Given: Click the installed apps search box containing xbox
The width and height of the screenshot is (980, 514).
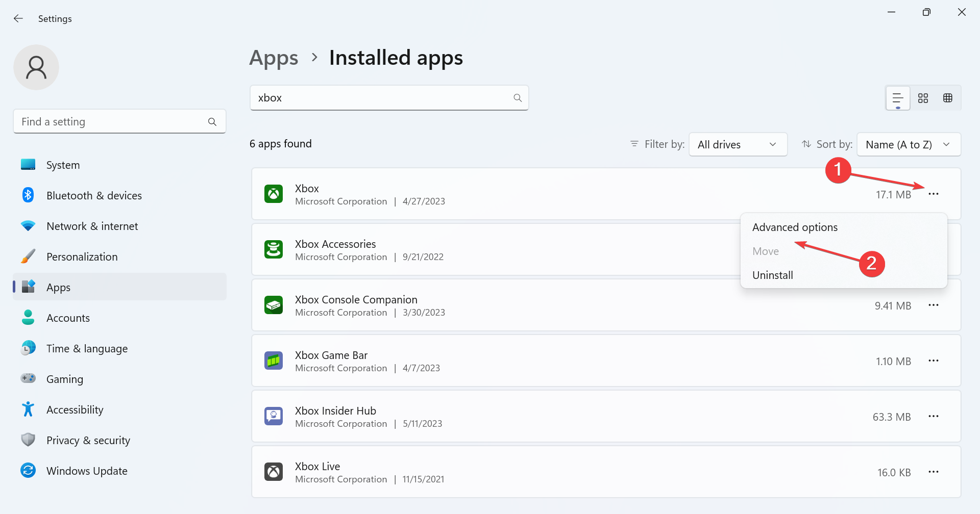Looking at the screenshot, I should pyautogui.click(x=389, y=98).
